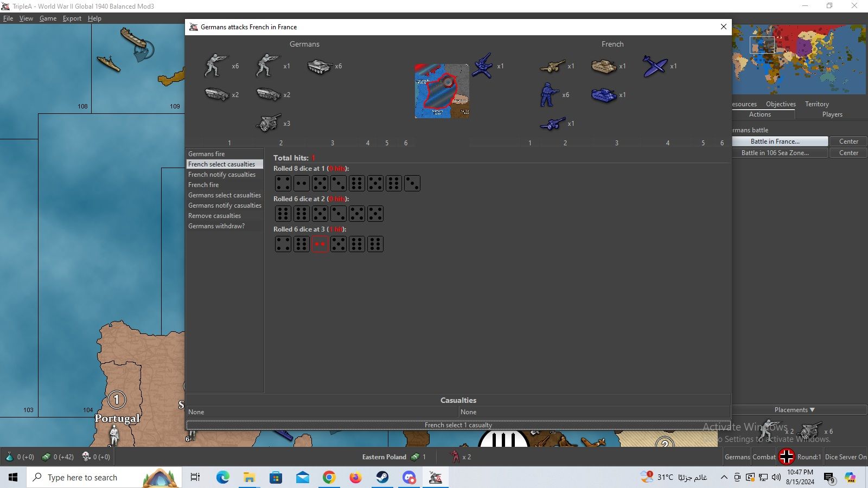
Task: Click Center next to Battle in France
Action: tap(848, 142)
